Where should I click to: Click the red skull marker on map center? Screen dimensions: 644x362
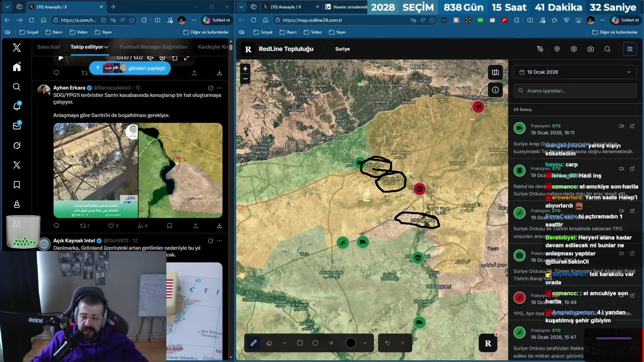[419, 189]
